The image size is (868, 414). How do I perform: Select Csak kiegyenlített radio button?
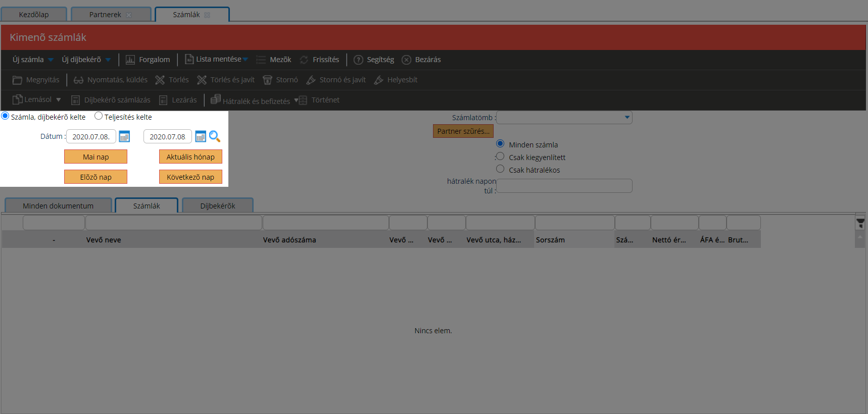point(500,156)
